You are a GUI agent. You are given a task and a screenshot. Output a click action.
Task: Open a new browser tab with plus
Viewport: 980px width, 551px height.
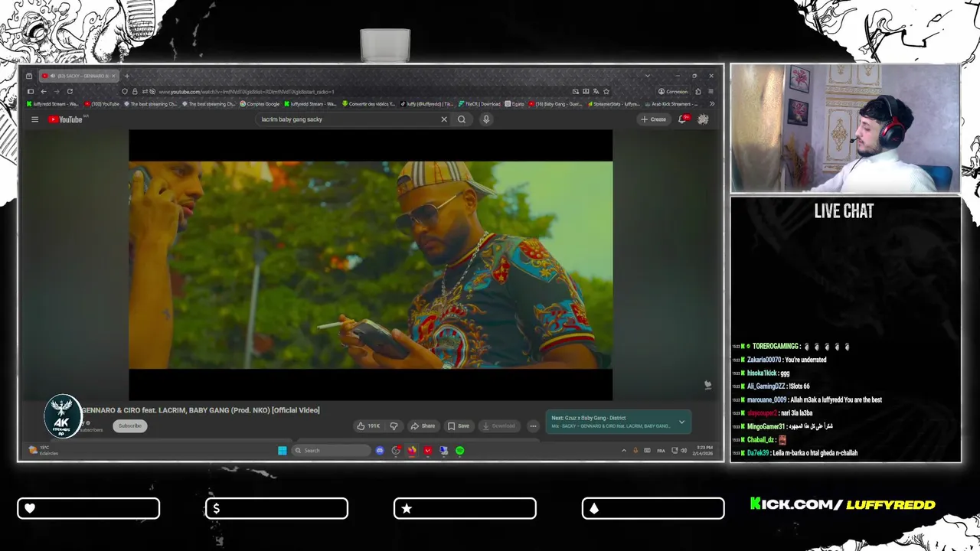point(127,76)
